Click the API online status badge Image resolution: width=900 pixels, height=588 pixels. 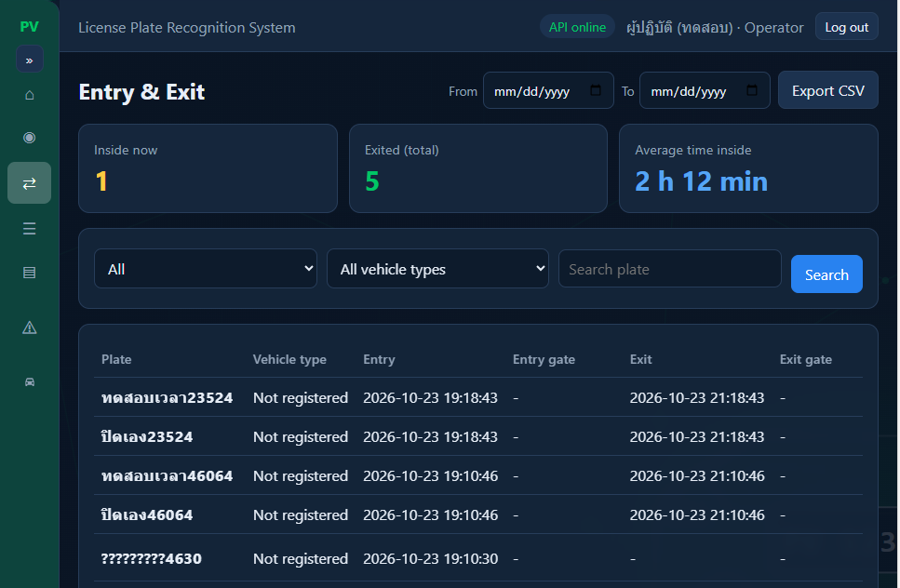tap(577, 27)
